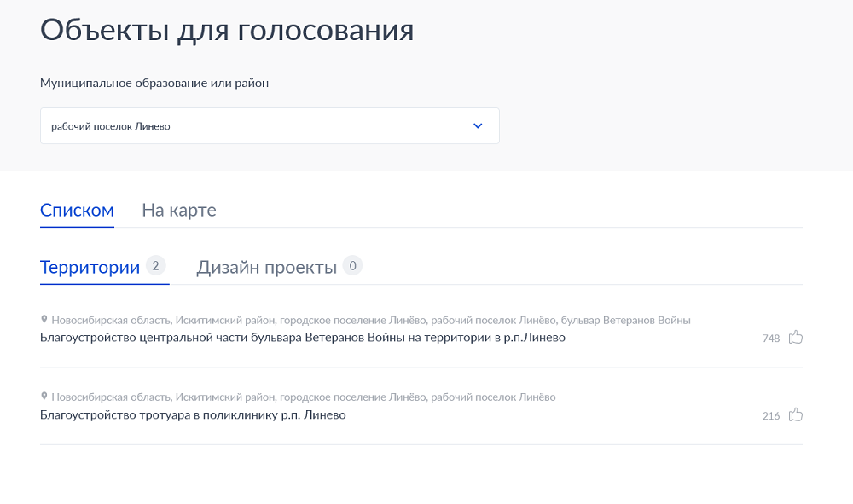853x504 pixels.
Task: Click location pin icon of бульвар Ветеранов Войны address
Action: pyautogui.click(x=44, y=319)
